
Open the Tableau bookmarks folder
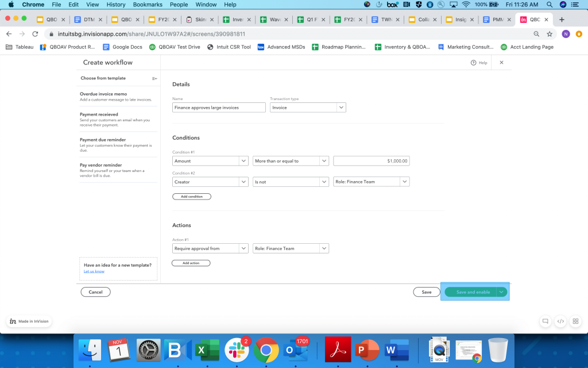(x=20, y=47)
